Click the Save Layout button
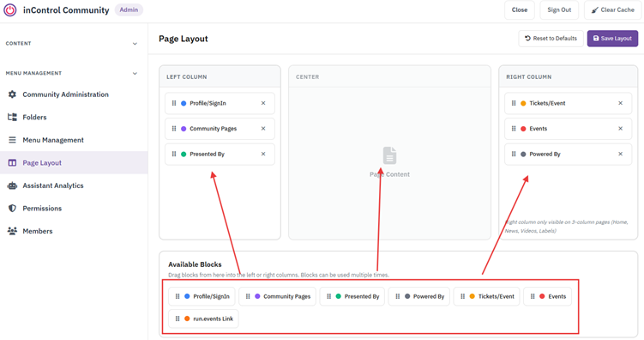Screen dimensions: 644x340 tap(612, 39)
